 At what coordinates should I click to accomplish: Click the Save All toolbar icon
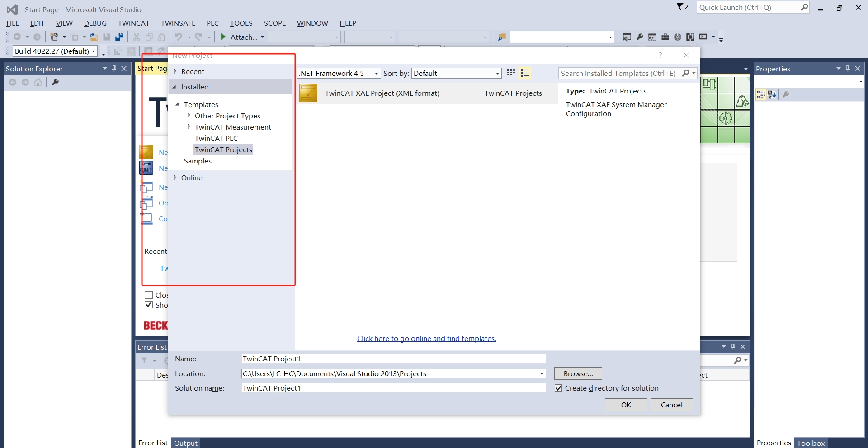coord(119,37)
